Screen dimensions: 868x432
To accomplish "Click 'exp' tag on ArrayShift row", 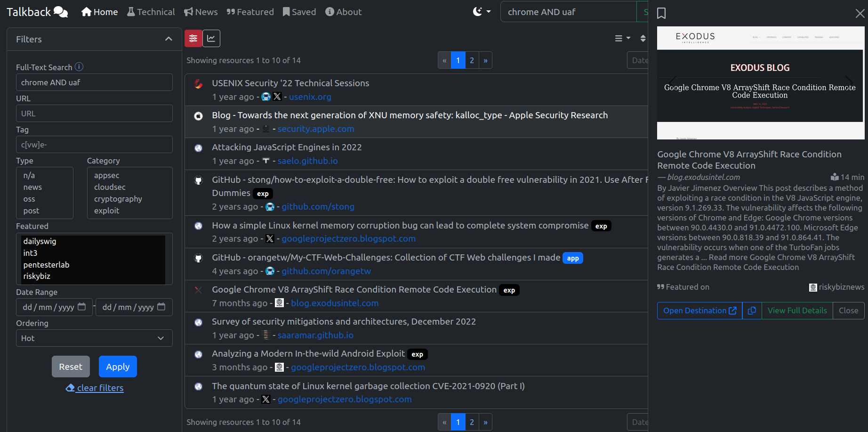I will [x=509, y=290].
